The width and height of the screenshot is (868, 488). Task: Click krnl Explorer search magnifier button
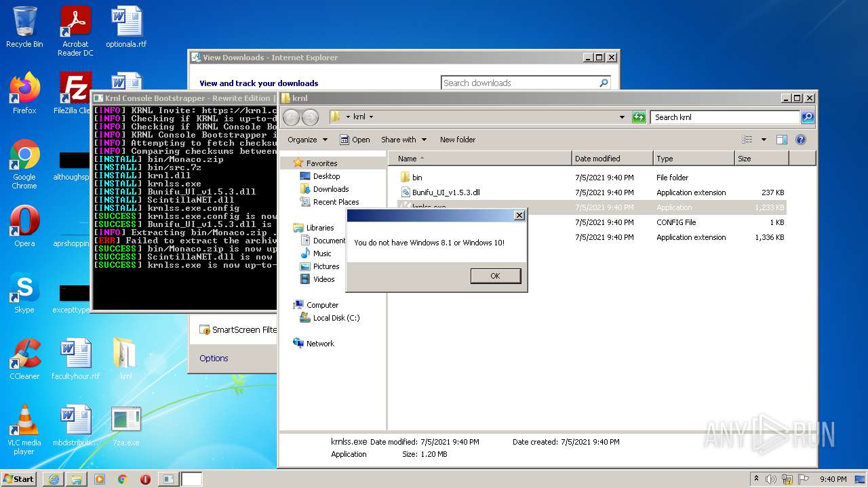[807, 117]
